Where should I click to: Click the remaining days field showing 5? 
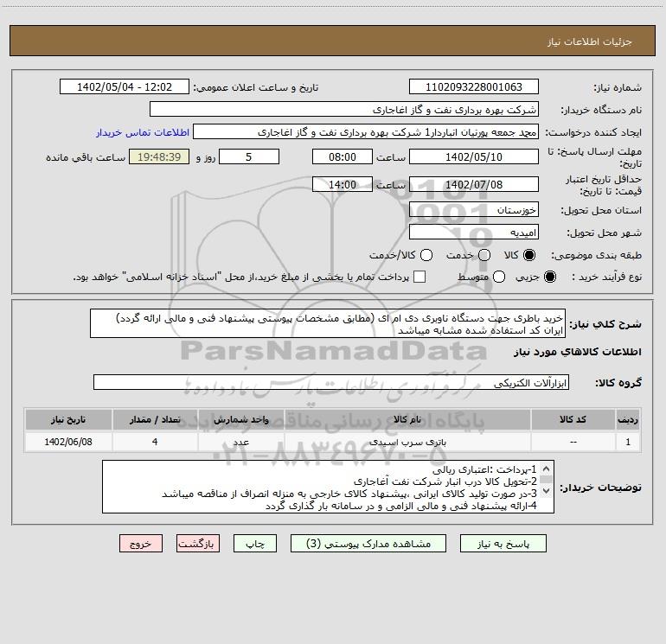[249, 156]
